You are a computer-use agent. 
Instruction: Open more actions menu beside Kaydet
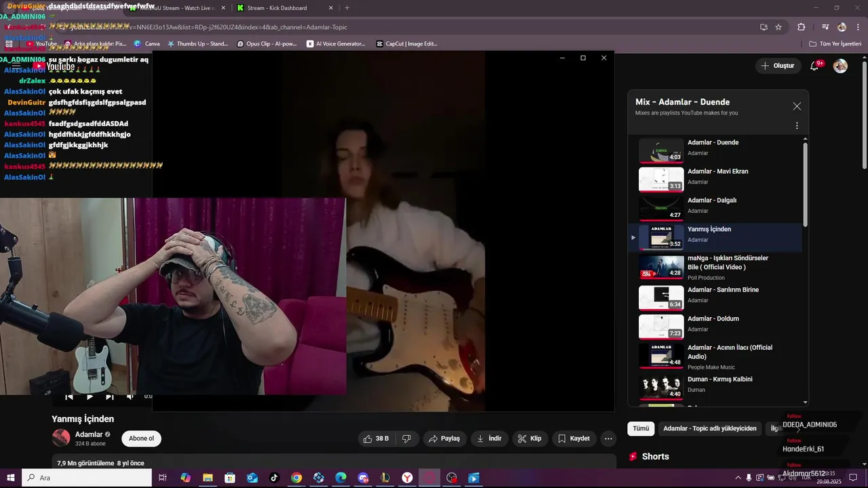(608, 439)
